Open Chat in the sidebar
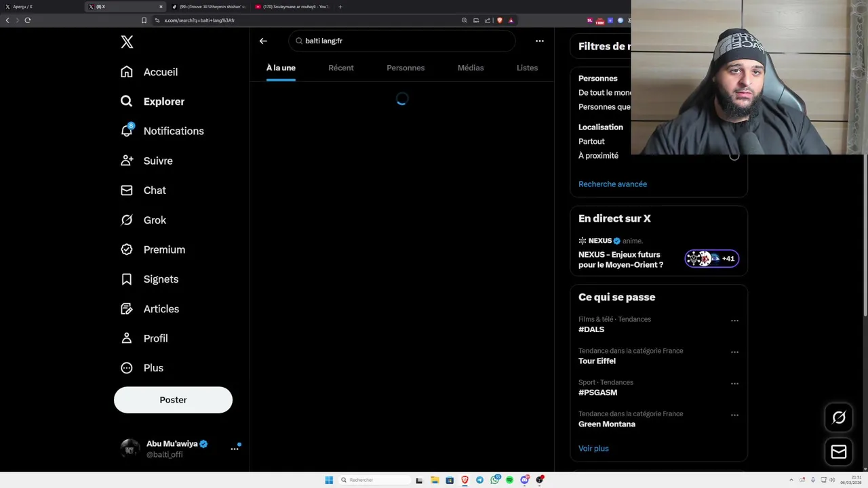 tap(143, 190)
